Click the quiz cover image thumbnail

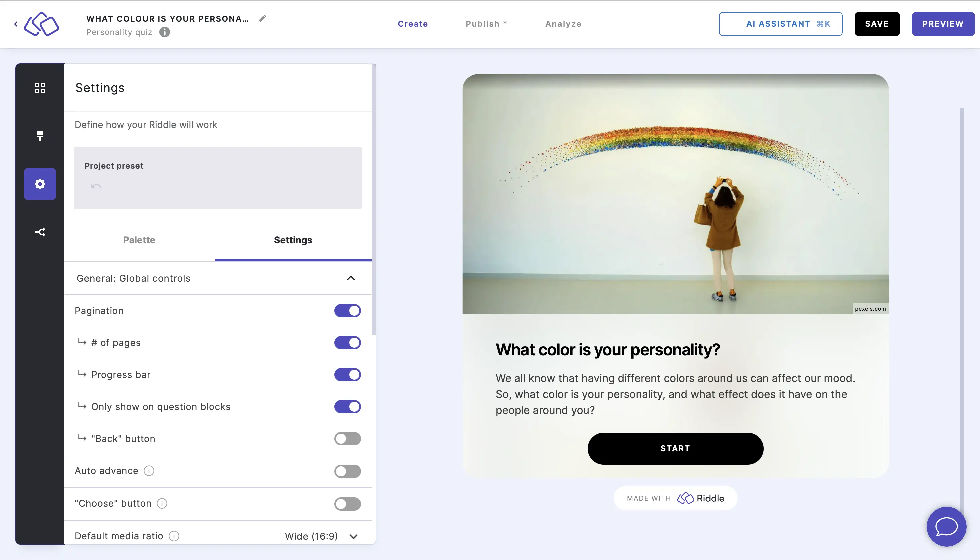coord(675,194)
